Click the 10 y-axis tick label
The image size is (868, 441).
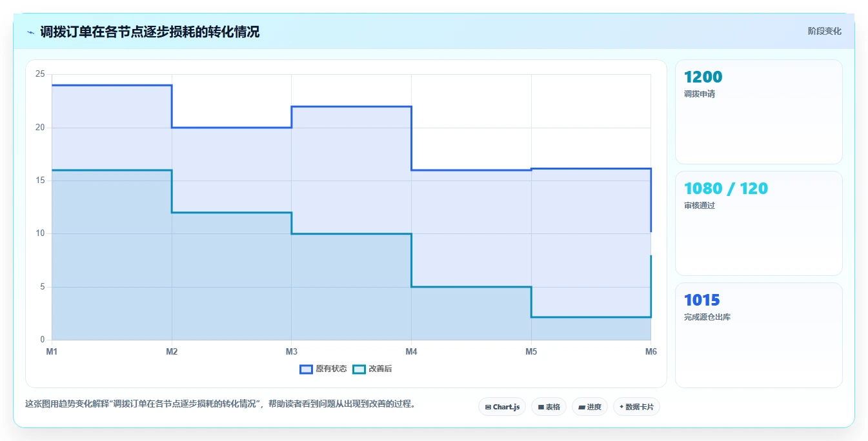(x=40, y=233)
